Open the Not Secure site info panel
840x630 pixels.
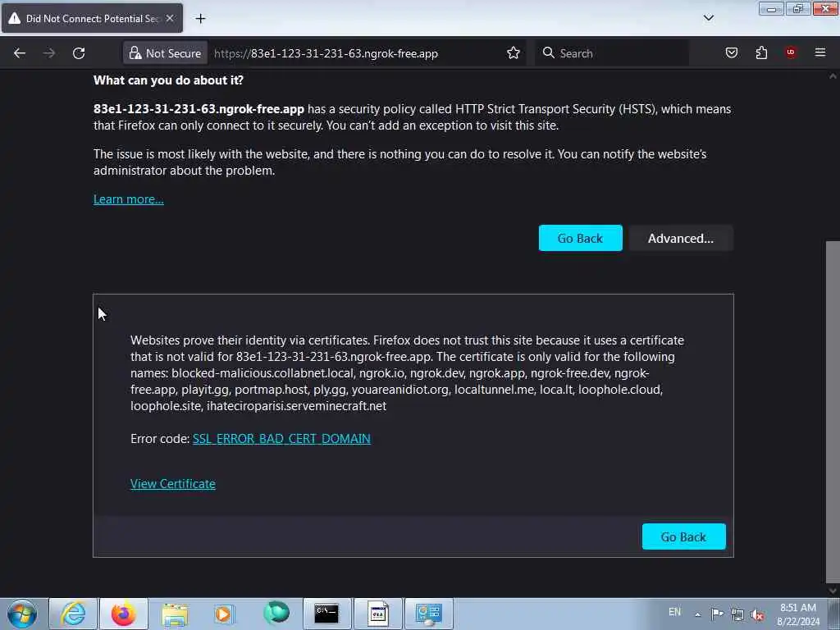pyautogui.click(x=166, y=53)
